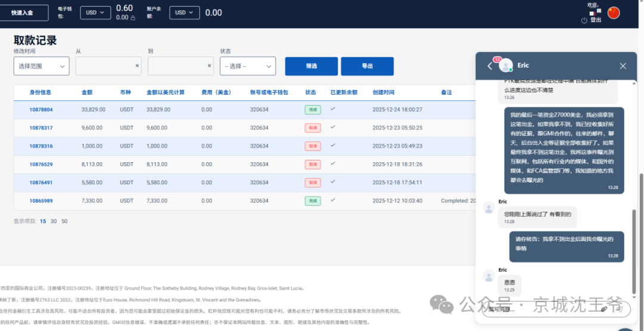Show 30 items per page
This screenshot has height=331, width=644.
pos(54,221)
